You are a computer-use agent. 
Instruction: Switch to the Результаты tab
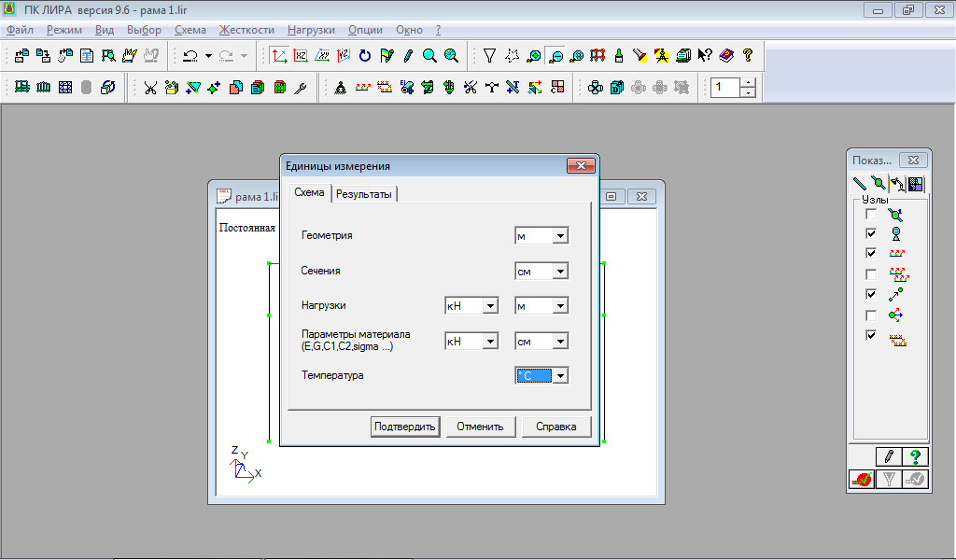pyautogui.click(x=364, y=194)
